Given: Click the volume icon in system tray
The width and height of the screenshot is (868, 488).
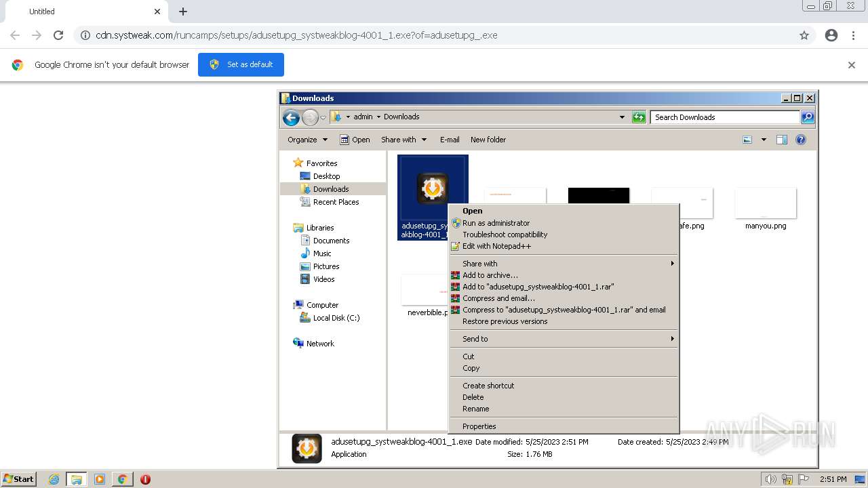Looking at the screenshot, I should point(770,479).
